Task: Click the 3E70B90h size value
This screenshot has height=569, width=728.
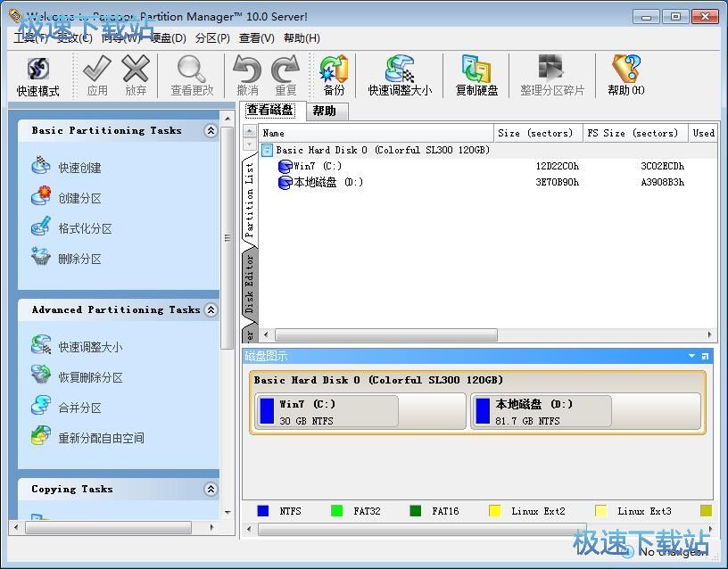Action: [x=557, y=182]
